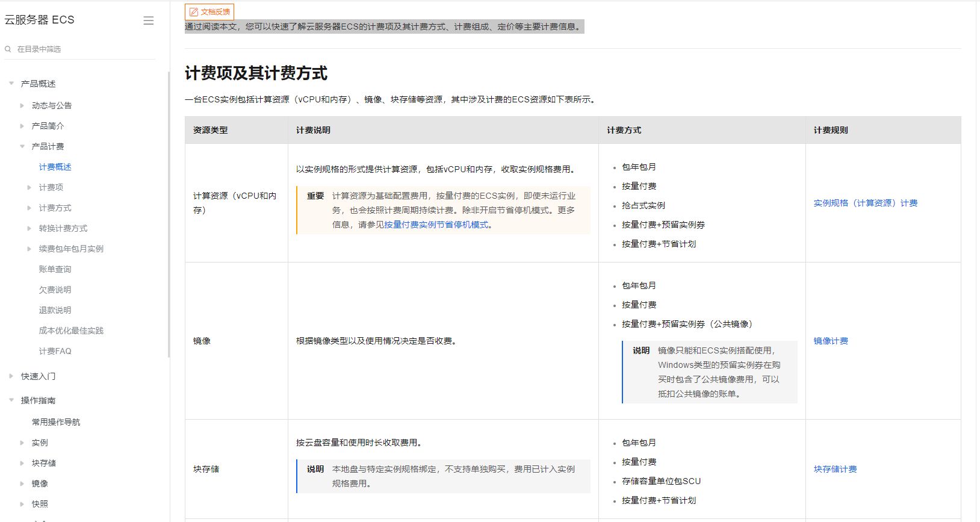Open the 镜像计费 link
The width and height of the screenshot is (980, 522).
click(831, 341)
